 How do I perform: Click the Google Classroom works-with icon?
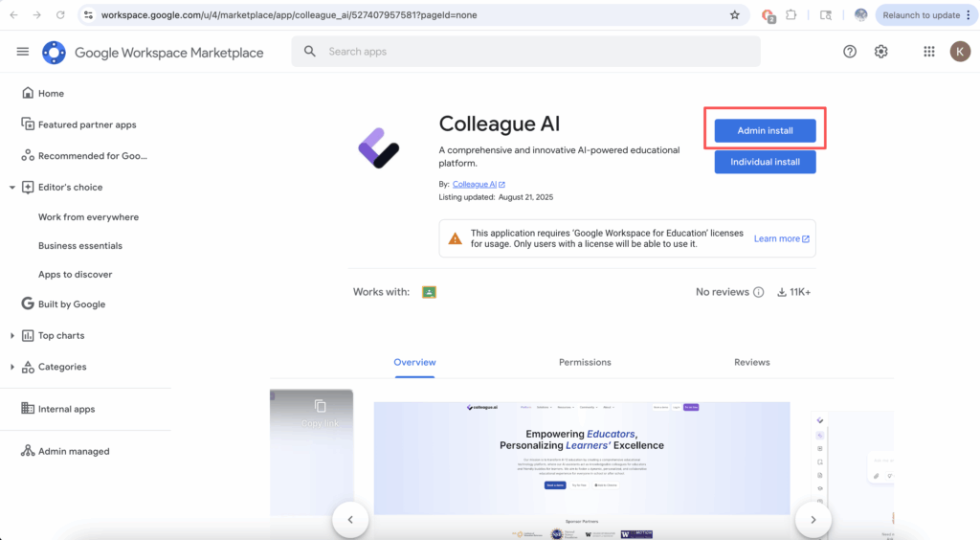click(429, 292)
